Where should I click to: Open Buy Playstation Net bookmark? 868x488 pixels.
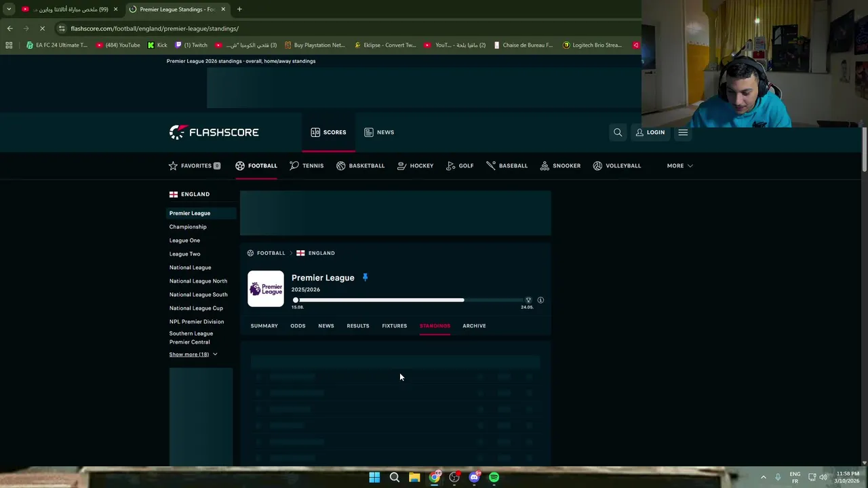315,45
